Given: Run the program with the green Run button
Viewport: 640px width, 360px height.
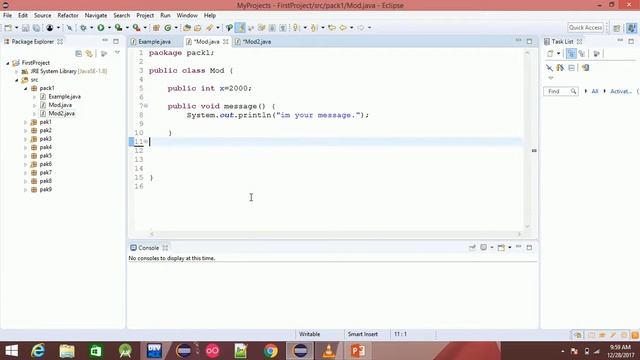Looking at the screenshot, I should click(100, 28).
